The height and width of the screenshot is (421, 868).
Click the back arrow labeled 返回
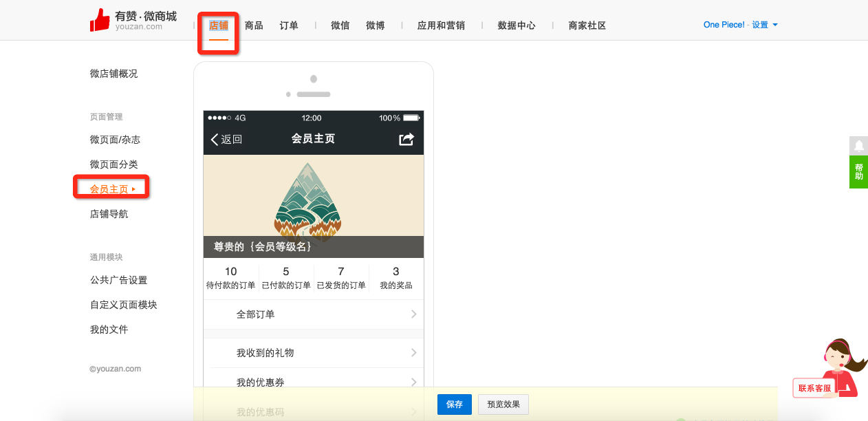click(x=226, y=140)
